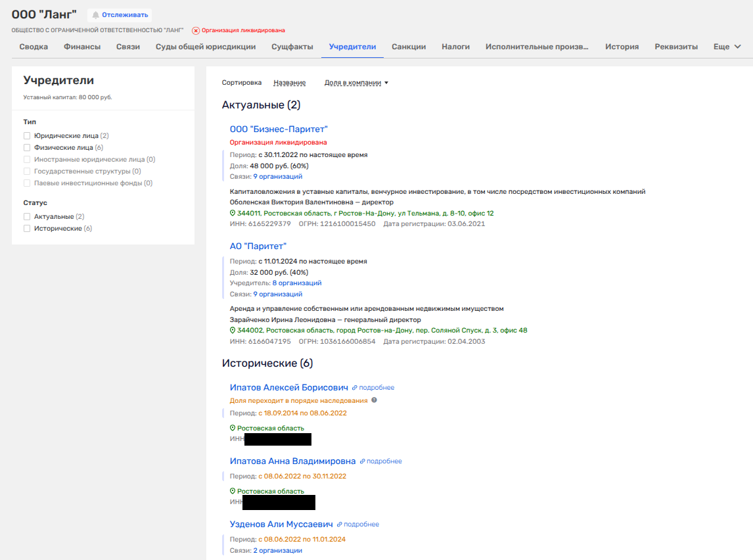Screen dimensions: 753x560
Task: Click the red liquidated organization status icon
Action: [196, 30]
